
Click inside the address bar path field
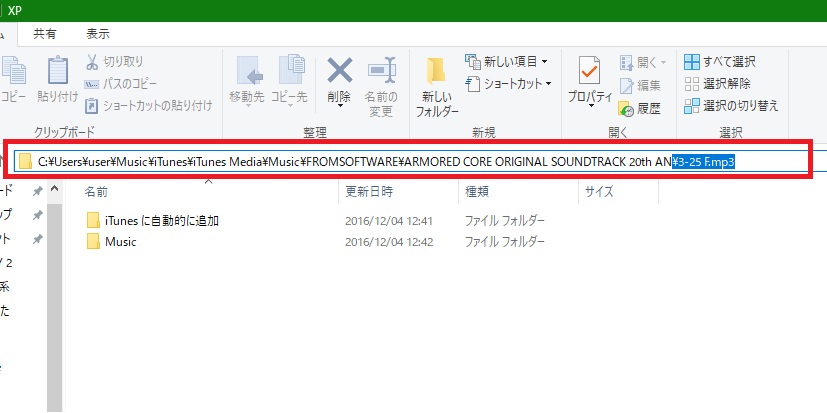[411, 162]
